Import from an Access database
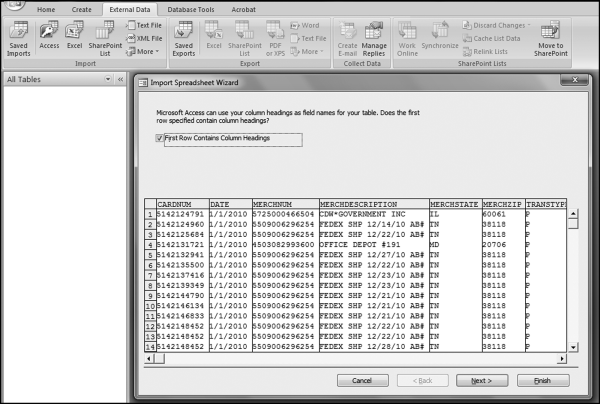600x404 pixels. (49, 36)
